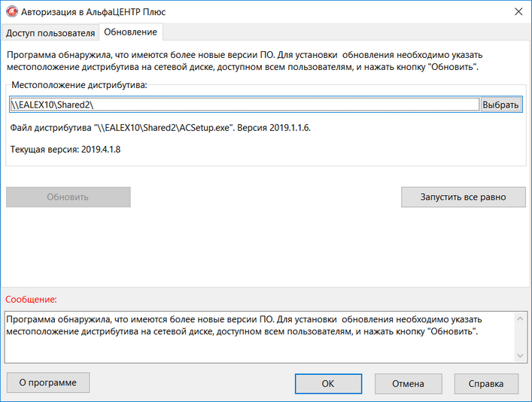This screenshot has height=402, width=532.
Task: Click the message box scroll up arrow
Action: click(x=520, y=319)
